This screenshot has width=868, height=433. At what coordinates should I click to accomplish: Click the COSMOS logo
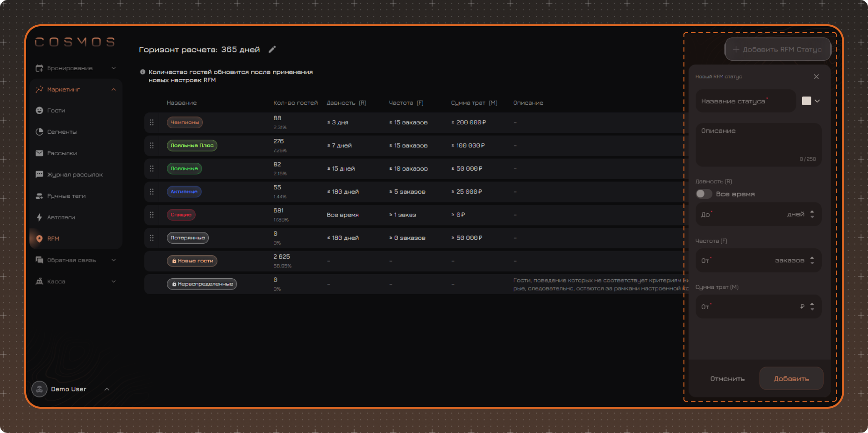[x=75, y=42]
